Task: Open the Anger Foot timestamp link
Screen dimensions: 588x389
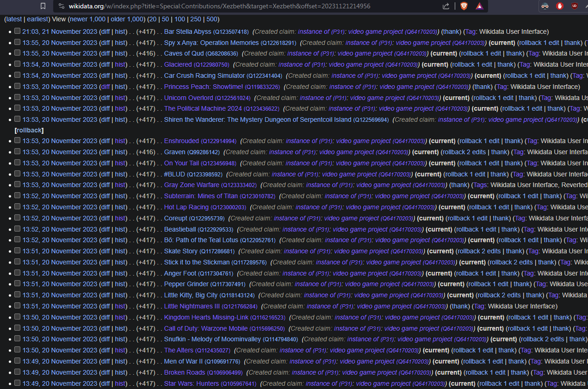Action: tap(60, 273)
